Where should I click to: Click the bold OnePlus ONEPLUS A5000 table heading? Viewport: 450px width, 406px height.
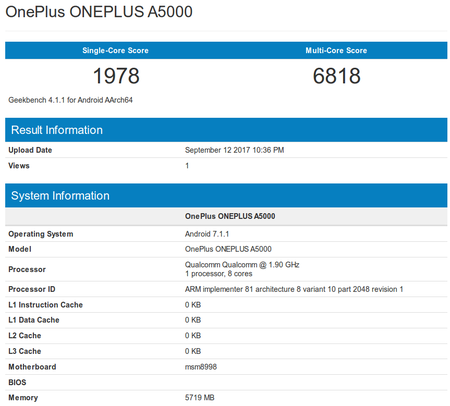(230, 216)
